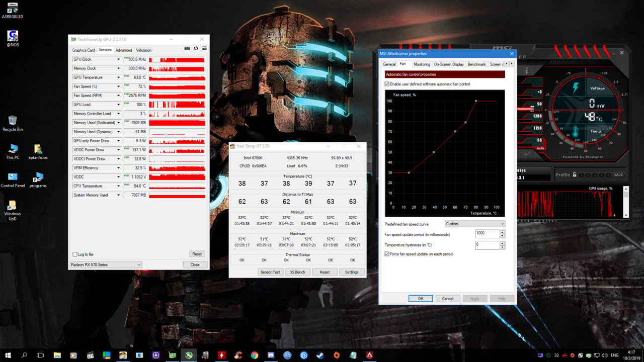Open Google Chrome from the taskbar
The image size is (644, 362).
tap(255, 355)
